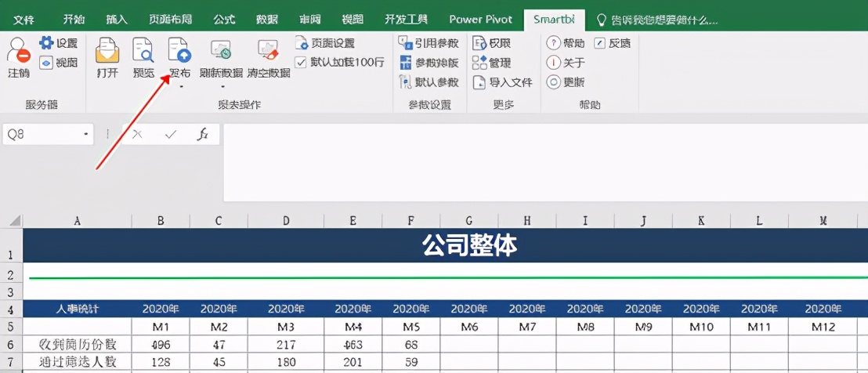Switch to the 视图 ribbon tab
The image size is (868, 373).
352,20
